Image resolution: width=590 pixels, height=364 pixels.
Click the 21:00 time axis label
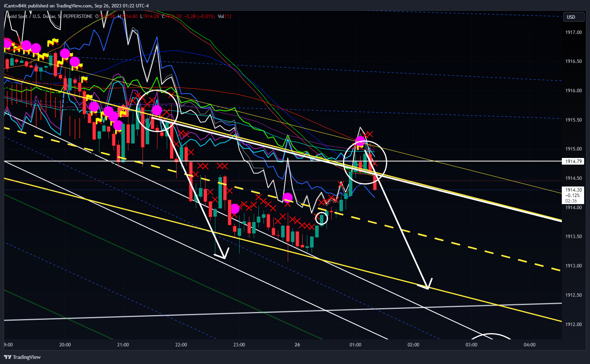[x=123, y=345]
